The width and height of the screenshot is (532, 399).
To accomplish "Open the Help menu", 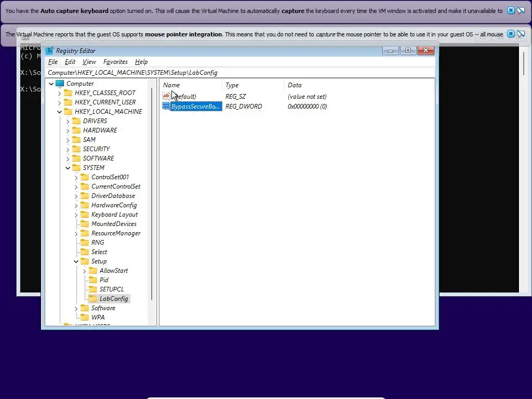I will click(x=141, y=62).
